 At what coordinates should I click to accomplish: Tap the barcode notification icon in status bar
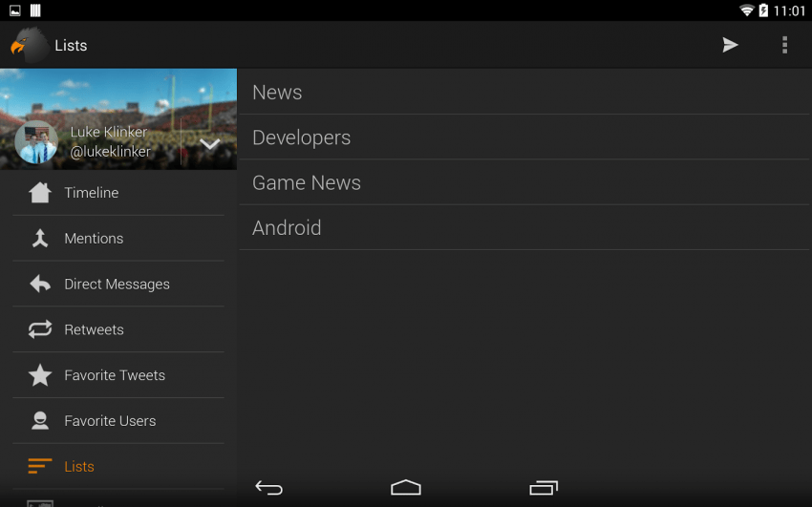35,11
